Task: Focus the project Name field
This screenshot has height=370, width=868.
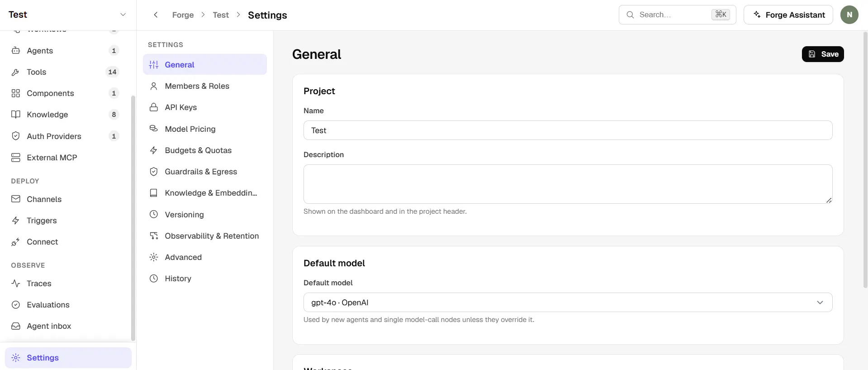Action: coord(568,130)
